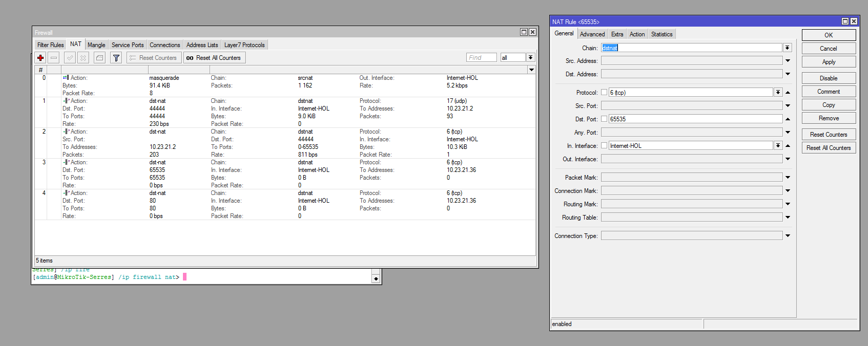Open the filter funnel icon
Image resolution: width=868 pixels, height=346 pixels.
pos(116,58)
